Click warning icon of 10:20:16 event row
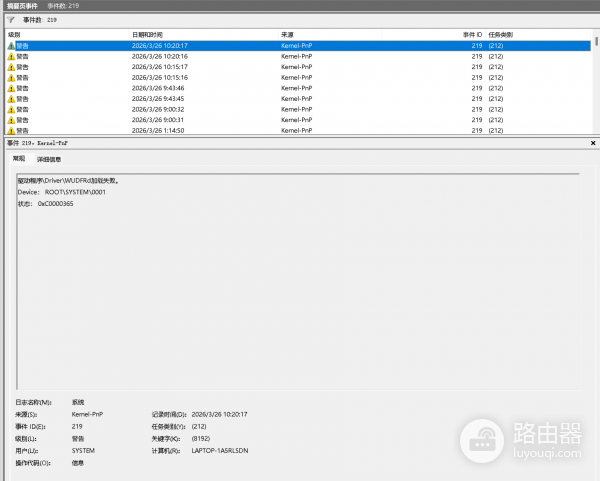The image size is (600, 481). [x=11, y=57]
